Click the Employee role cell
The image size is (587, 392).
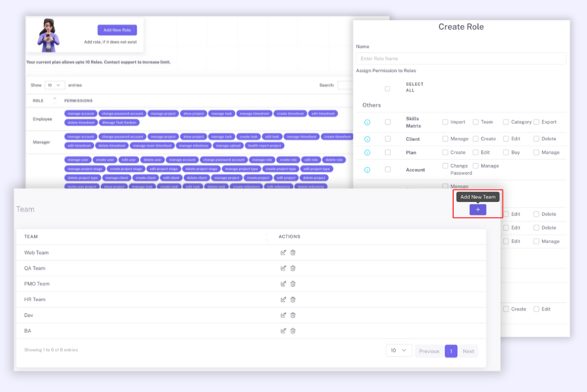(x=42, y=119)
